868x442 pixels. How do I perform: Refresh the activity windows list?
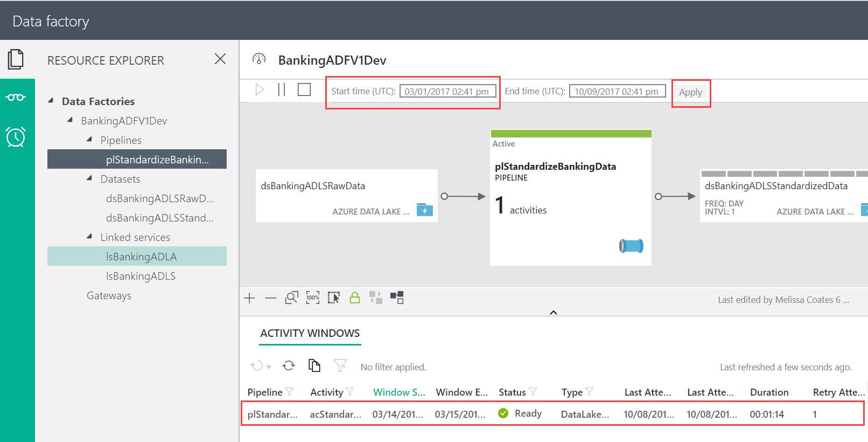289,365
